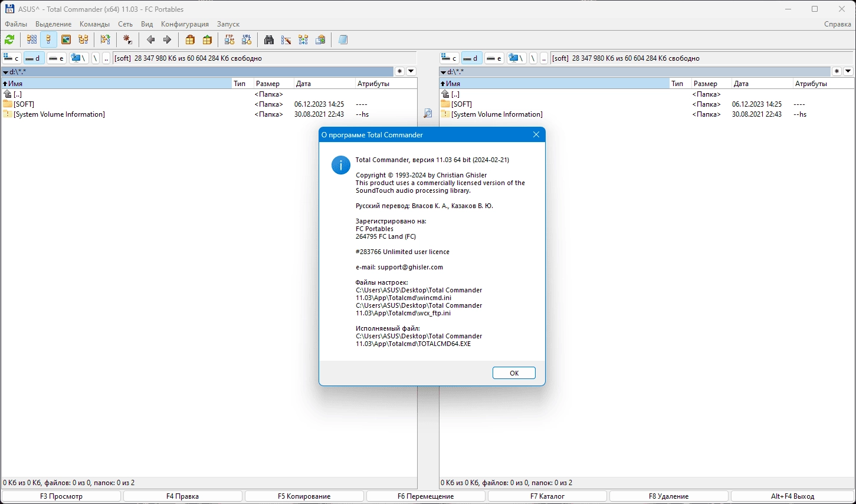This screenshot has width=856, height=504.
Task: Sort right panel by Дата column
Action: tap(762, 84)
